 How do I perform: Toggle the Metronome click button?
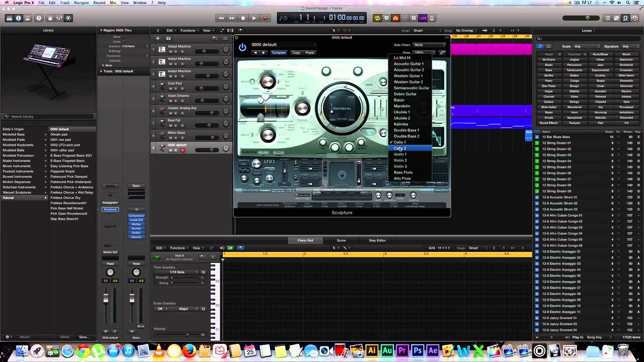432,18
